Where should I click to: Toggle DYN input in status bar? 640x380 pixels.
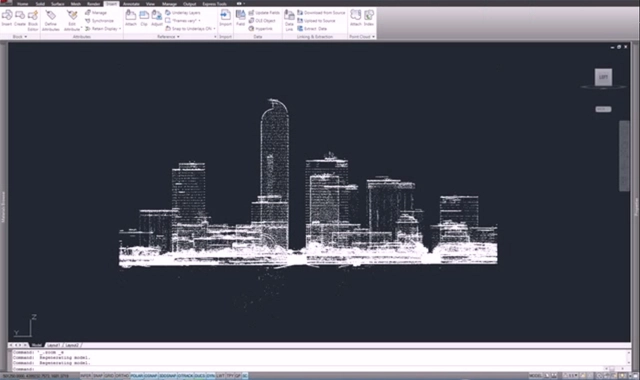point(211,376)
